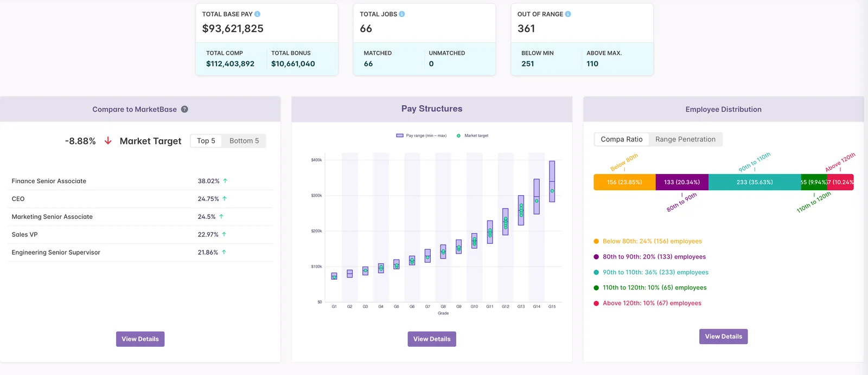Click info icon beside Out of Range
Image resolution: width=868 pixels, height=375 pixels.
[568, 14]
